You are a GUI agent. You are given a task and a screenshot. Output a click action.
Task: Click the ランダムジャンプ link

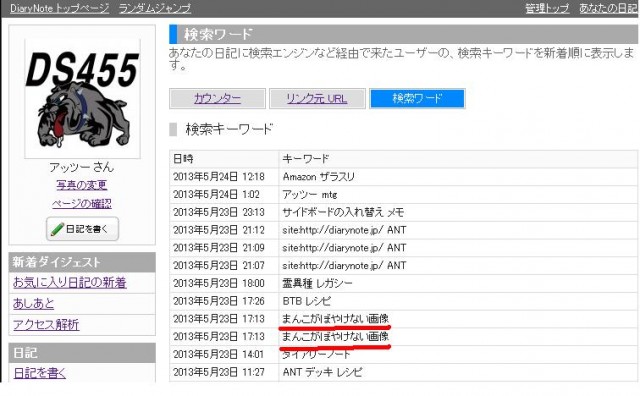(x=155, y=8)
